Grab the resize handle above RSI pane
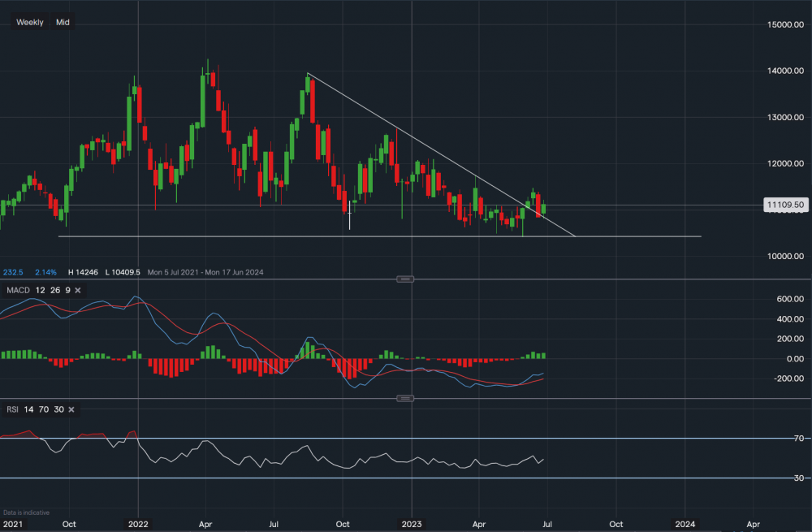The height and width of the screenshot is (532, 812). pyautogui.click(x=405, y=398)
